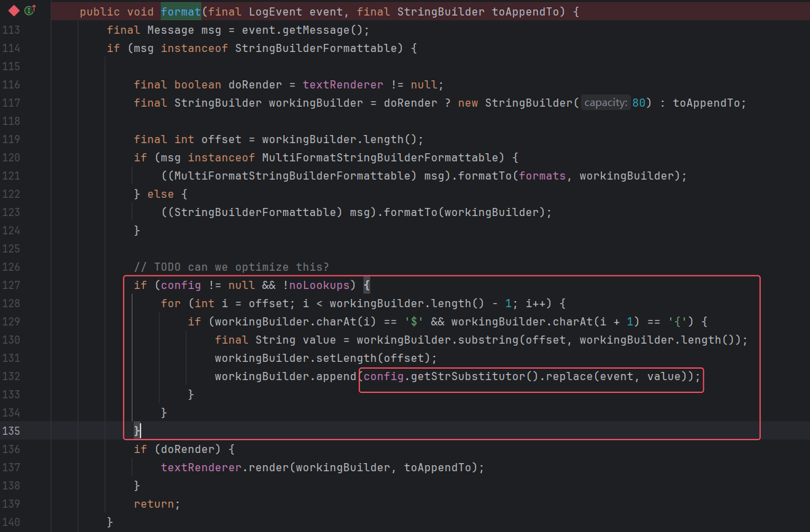Screen dimensions: 810x532
Task: Click the highlighted format method name
Action: pos(176,12)
